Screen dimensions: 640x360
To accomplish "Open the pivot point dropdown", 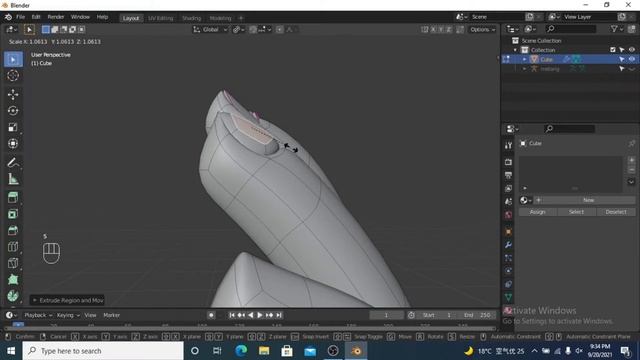I will click(x=238, y=29).
